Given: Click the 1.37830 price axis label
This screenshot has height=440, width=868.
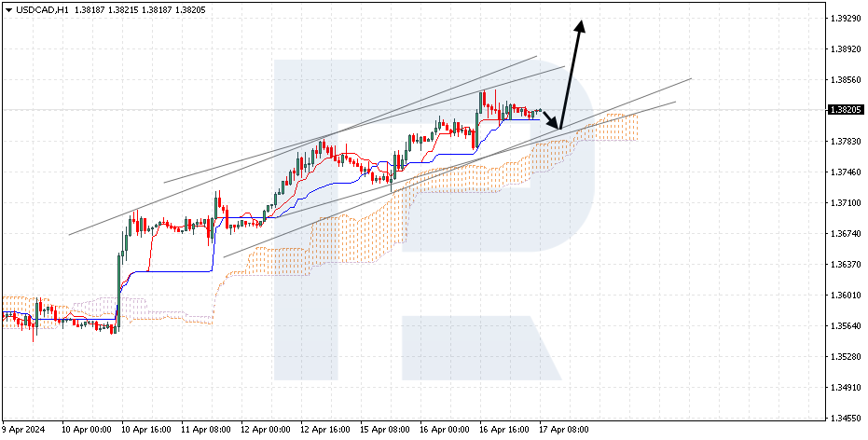Looking at the screenshot, I should pos(846,141).
